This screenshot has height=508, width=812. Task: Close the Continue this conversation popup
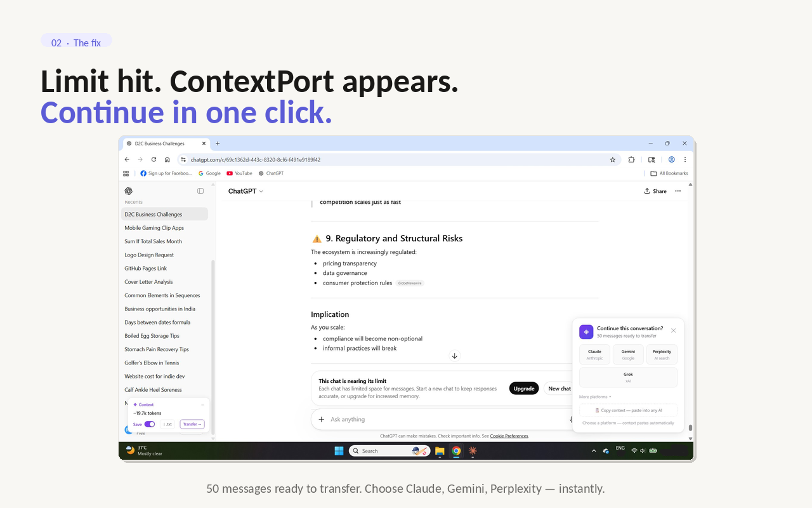coord(673,330)
